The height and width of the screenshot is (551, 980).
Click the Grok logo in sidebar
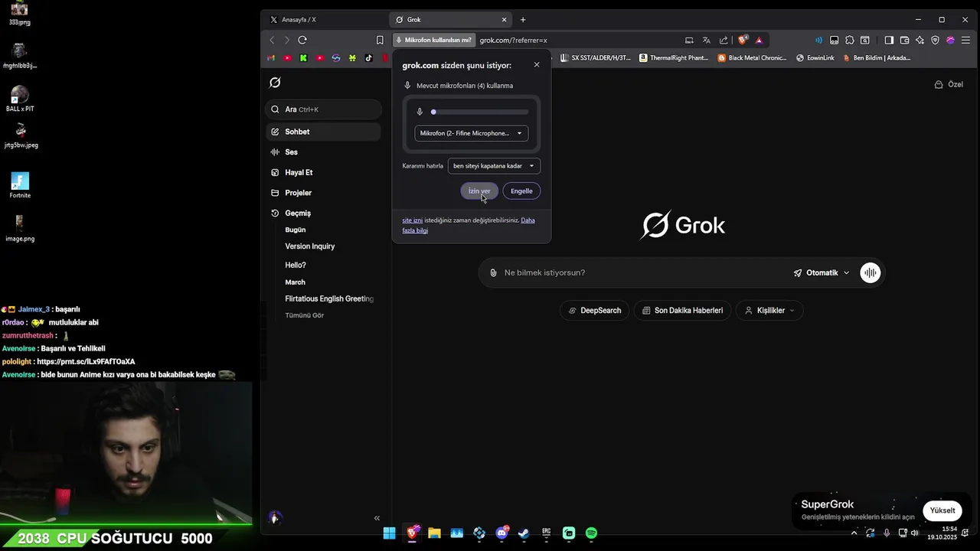275,83
